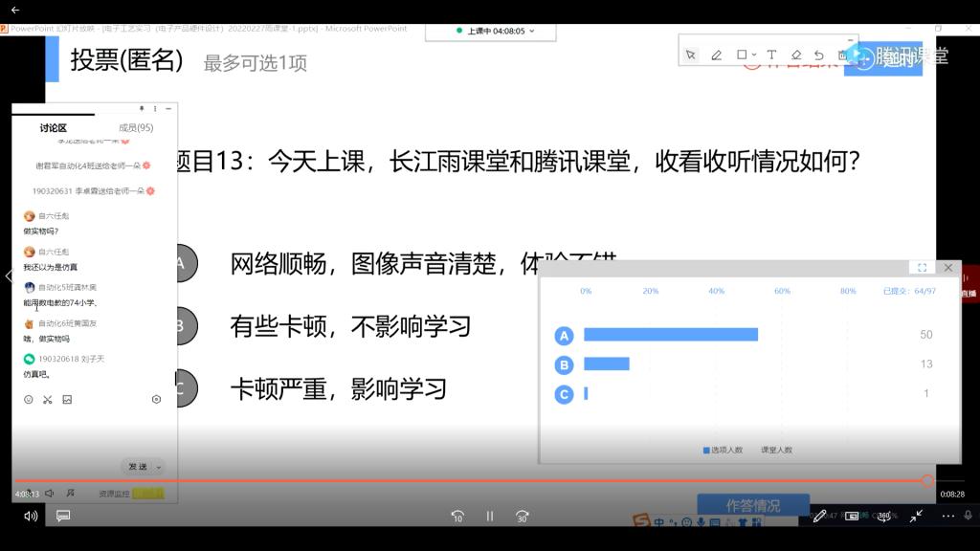Focus the chat message input area
980x551 pixels.
(94, 432)
